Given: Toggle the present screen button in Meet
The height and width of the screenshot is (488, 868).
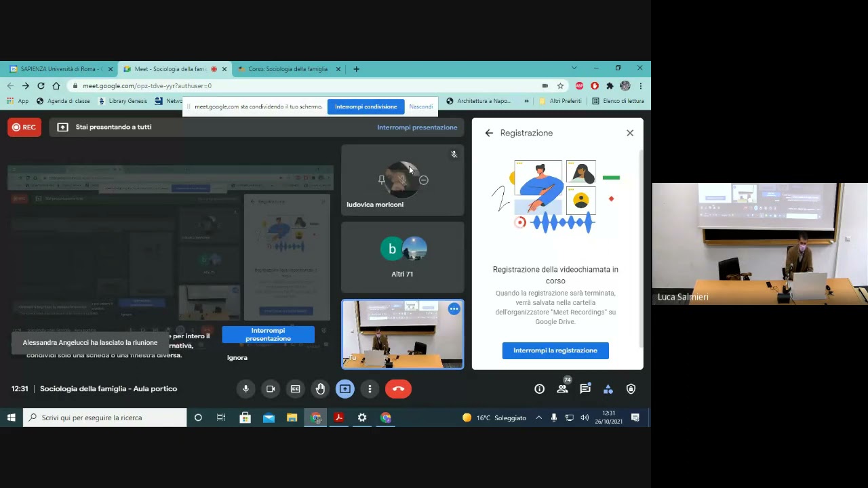Looking at the screenshot, I should (345, 389).
